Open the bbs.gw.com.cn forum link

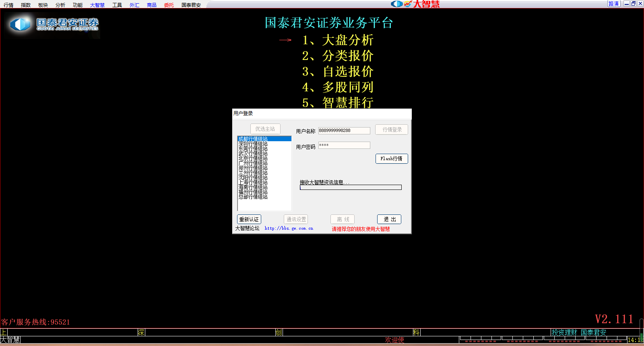point(289,229)
